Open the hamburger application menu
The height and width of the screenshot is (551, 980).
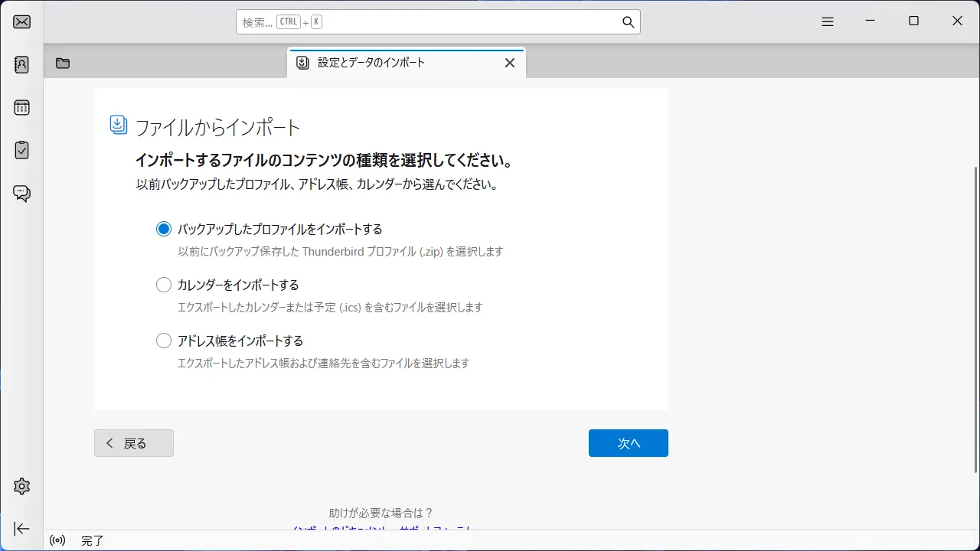[828, 22]
